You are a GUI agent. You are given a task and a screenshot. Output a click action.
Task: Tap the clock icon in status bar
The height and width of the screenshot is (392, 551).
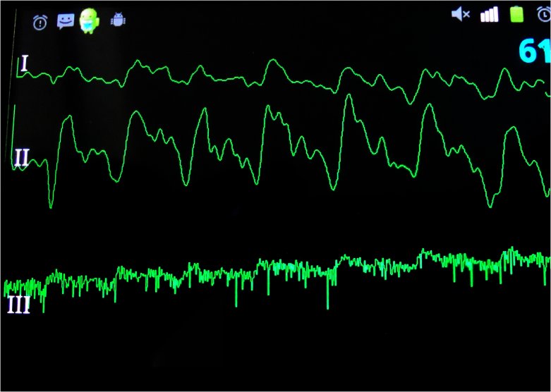544,14
